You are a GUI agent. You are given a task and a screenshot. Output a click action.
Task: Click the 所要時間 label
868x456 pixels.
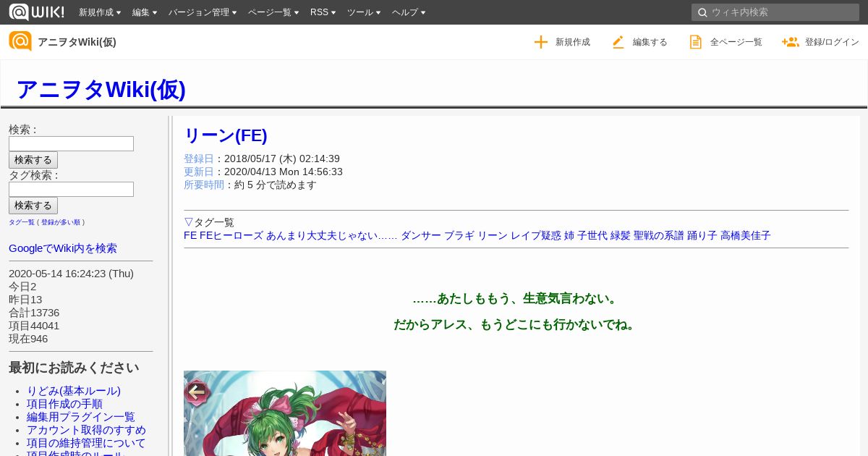tap(204, 185)
